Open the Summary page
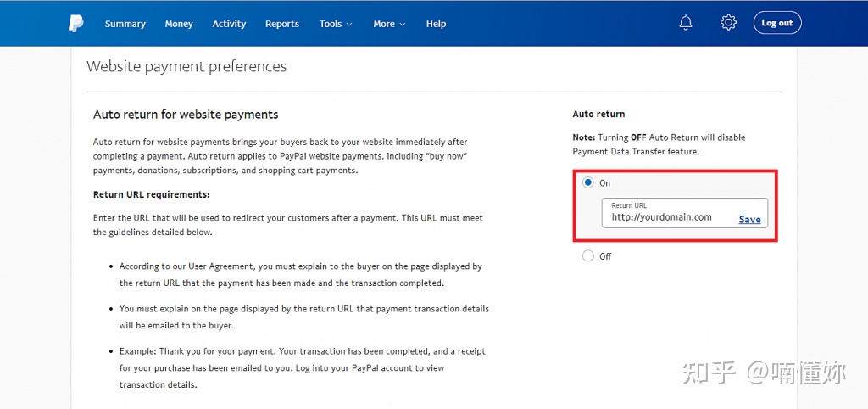The width and height of the screenshot is (868, 409). (x=125, y=24)
